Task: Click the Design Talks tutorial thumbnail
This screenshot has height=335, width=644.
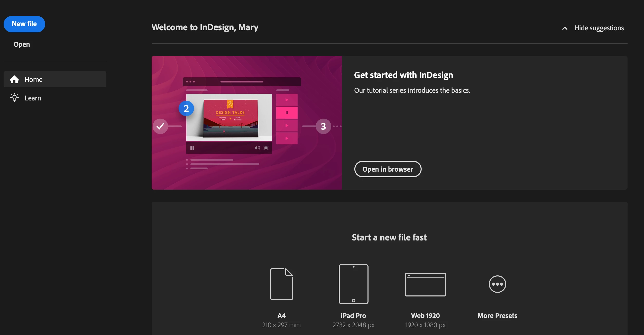Action: click(x=230, y=118)
